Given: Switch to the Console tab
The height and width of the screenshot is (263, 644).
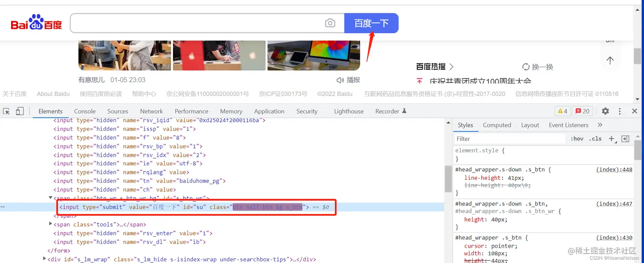Looking at the screenshot, I should click(x=84, y=111).
